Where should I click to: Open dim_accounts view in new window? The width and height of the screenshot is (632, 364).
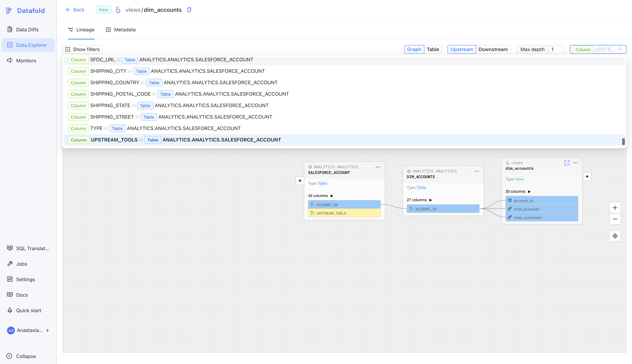tap(567, 163)
